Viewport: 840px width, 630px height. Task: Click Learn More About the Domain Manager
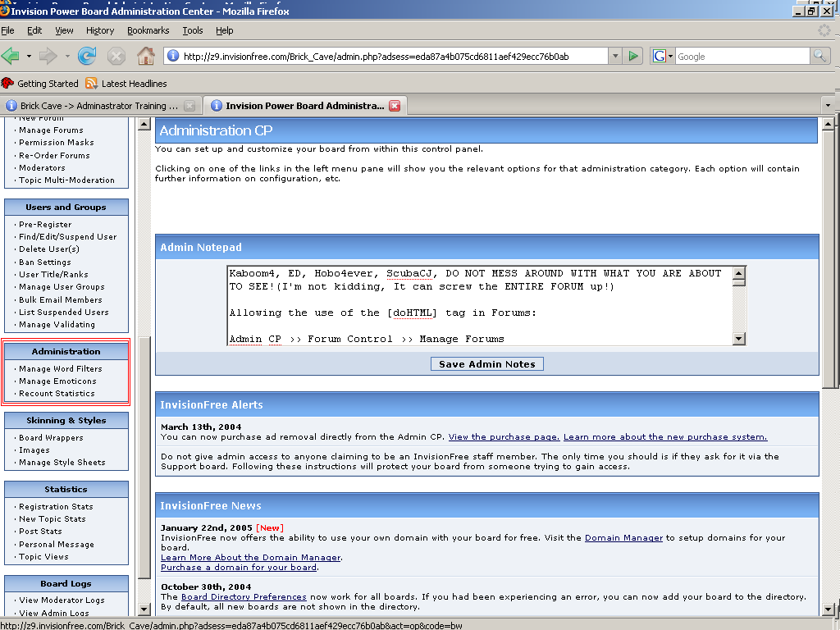point(251,558)
